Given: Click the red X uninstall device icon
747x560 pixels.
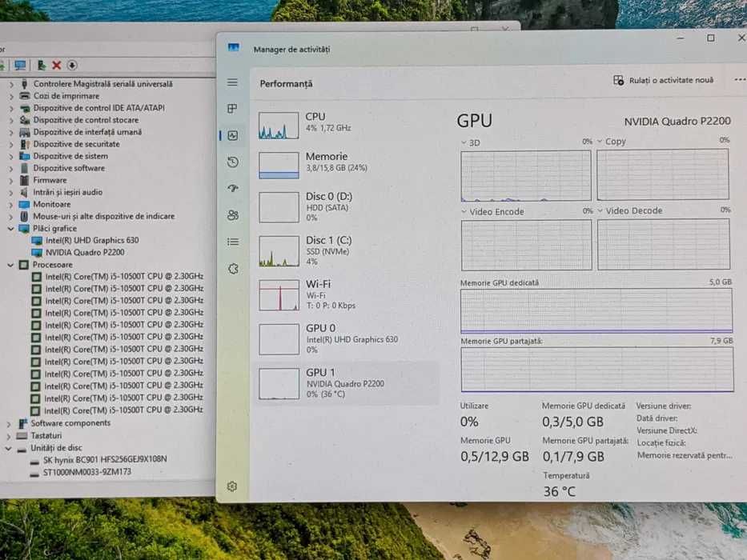Looking at the screenshot, I should (56, 66).
